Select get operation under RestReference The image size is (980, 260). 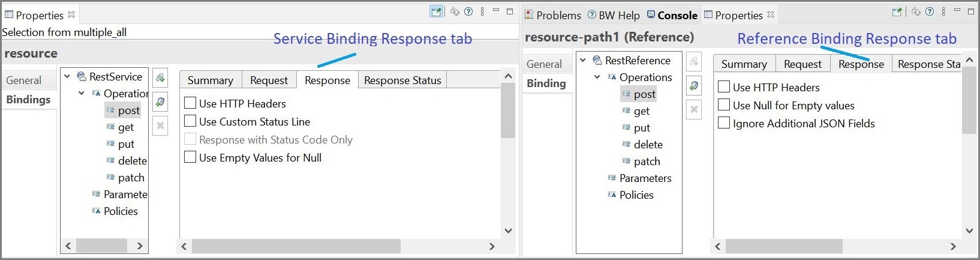pos(636,110)
